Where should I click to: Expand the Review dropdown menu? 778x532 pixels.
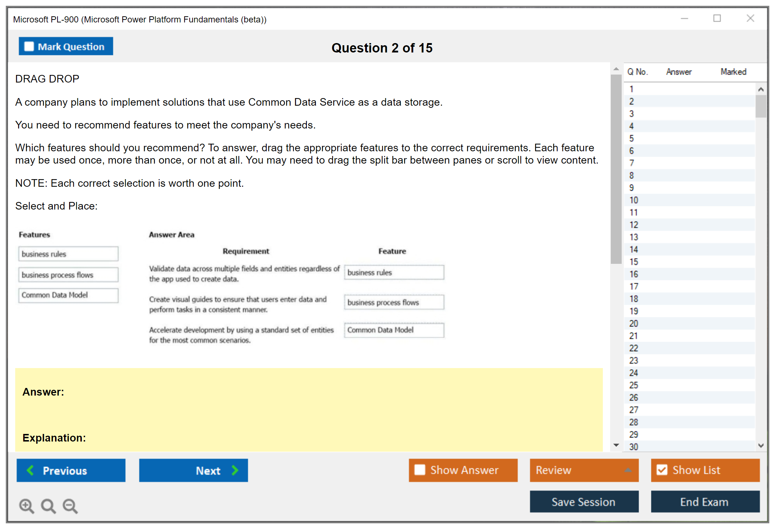pos(628,470)
